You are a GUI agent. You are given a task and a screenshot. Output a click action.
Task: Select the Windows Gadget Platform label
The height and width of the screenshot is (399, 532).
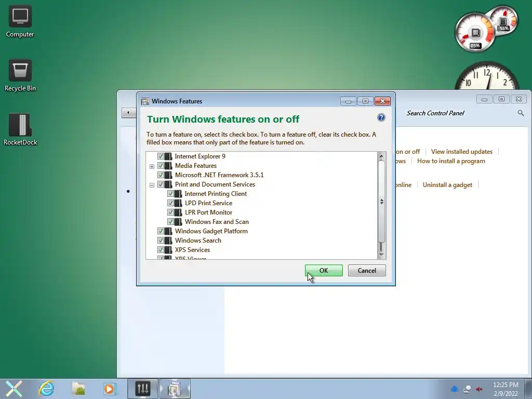211,231
